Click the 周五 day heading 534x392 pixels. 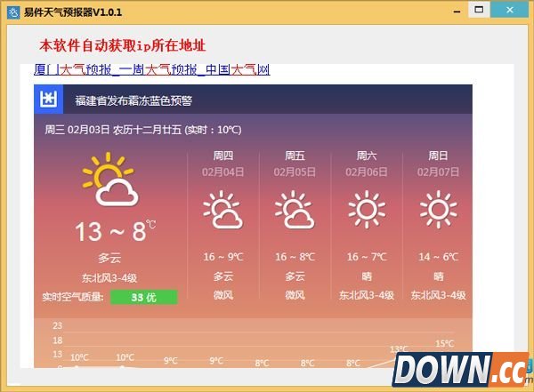[x=295, y=156]
